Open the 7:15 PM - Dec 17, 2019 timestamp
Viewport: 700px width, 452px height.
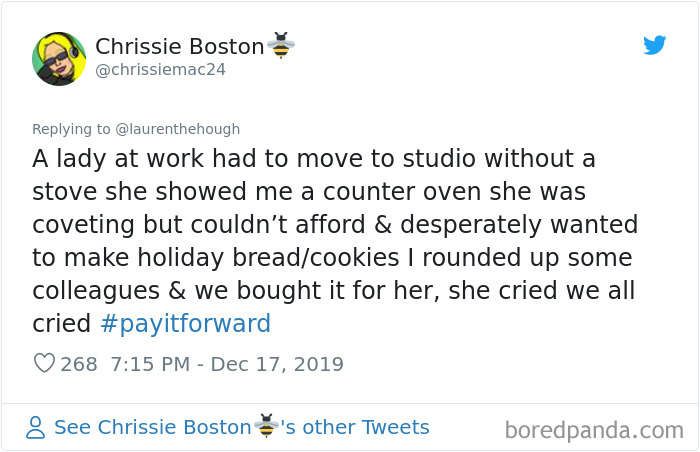click(226, 364)
